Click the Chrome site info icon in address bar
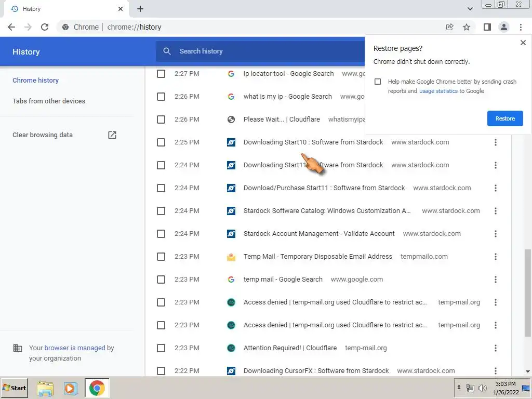The height and width of the screenshot is (399, 532). tap(65, 27)
